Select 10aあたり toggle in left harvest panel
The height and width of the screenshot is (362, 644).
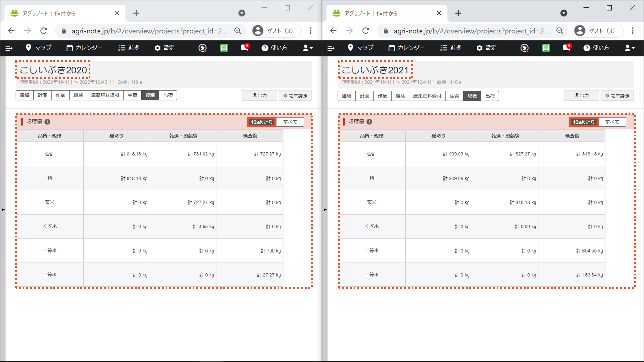[261, 122]
